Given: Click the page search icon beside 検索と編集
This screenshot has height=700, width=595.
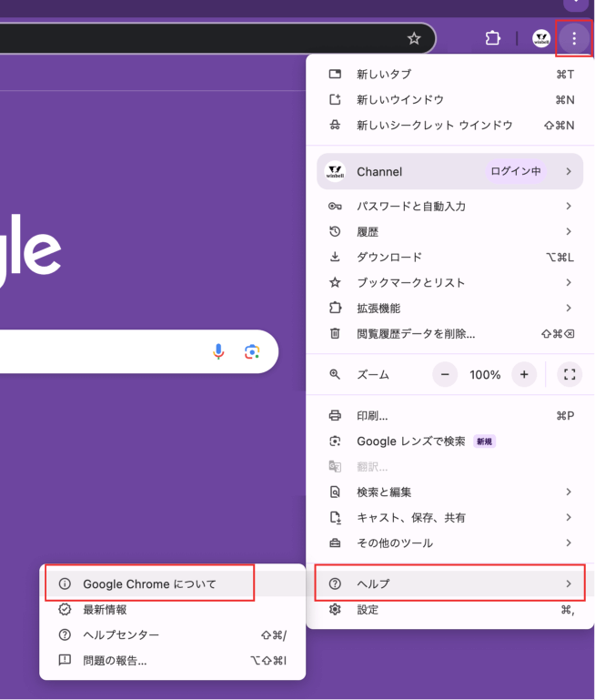Looking at the screenshot, I should [335, 492].
